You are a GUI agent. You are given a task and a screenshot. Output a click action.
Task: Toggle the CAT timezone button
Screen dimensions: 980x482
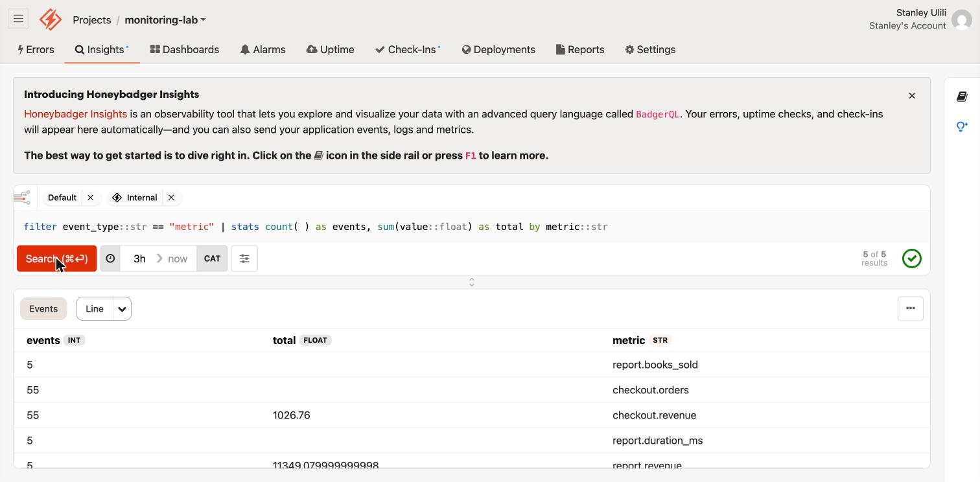pos(213,258)
